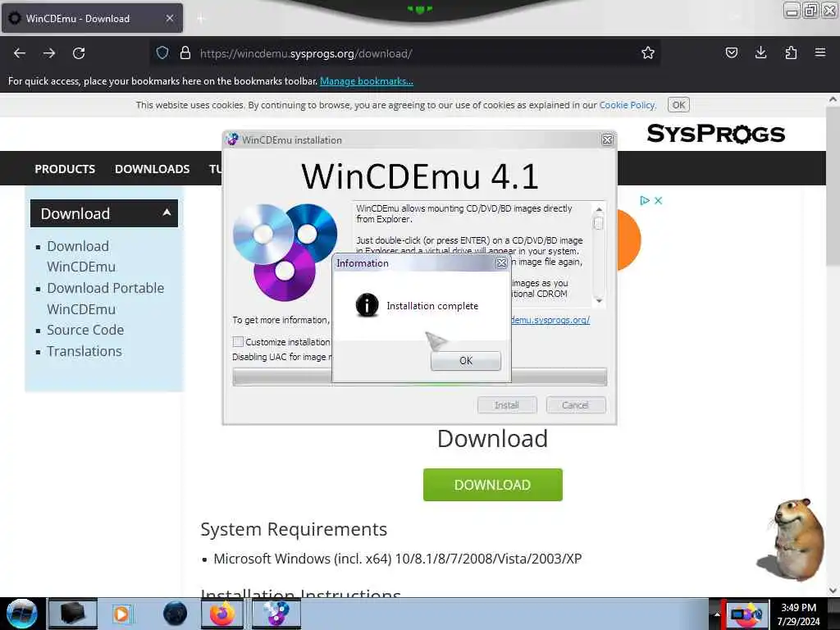The image size is (840, 630).
Task: Click the green DOWNLOAD button
Action: click(492, 485)
